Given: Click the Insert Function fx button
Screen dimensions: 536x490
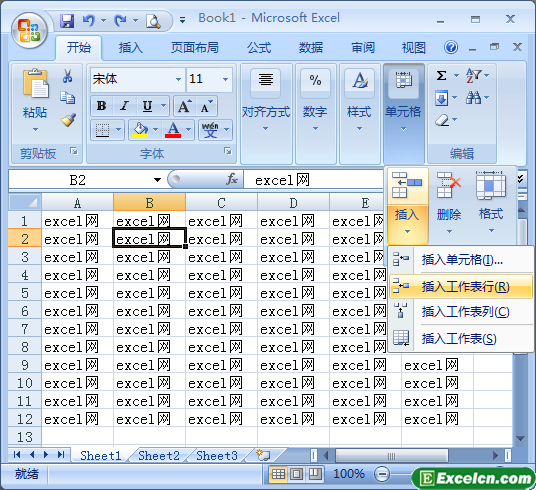Looking at the screenshot, I should (232, 179).
